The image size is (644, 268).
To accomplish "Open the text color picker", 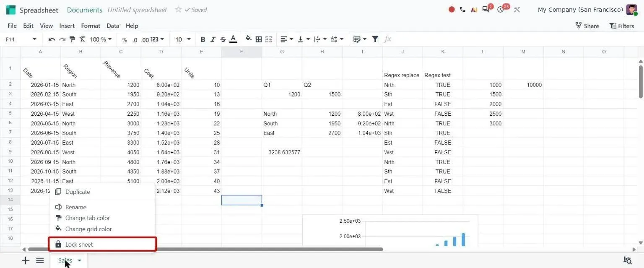I will (233, 39).
